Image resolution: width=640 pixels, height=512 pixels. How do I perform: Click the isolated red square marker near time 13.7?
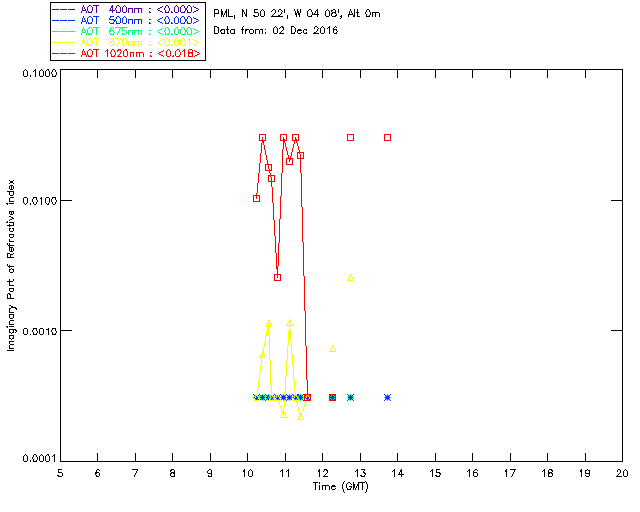coord(388,138)
